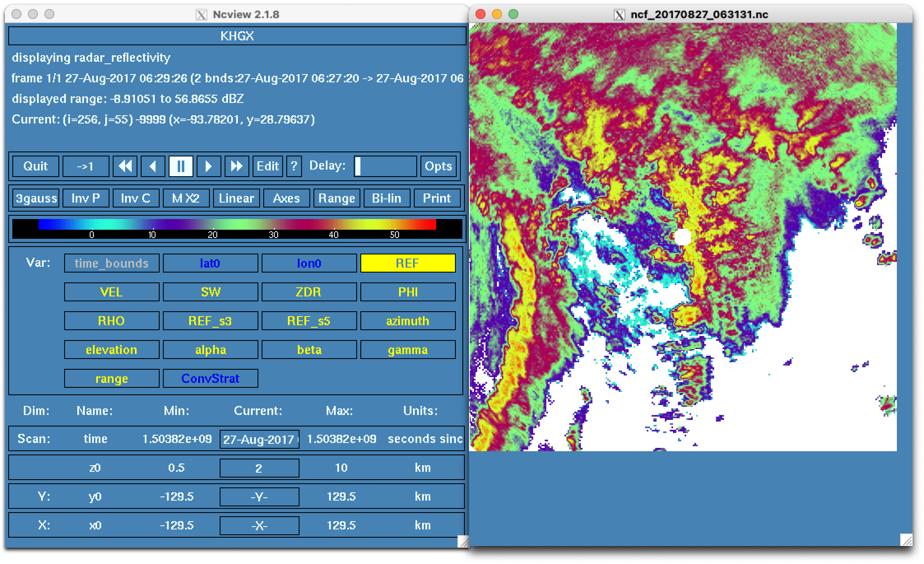This screenshot has height=564, width=924.
Task: Step back one frame with left arrow
Action: coord(153,166)
